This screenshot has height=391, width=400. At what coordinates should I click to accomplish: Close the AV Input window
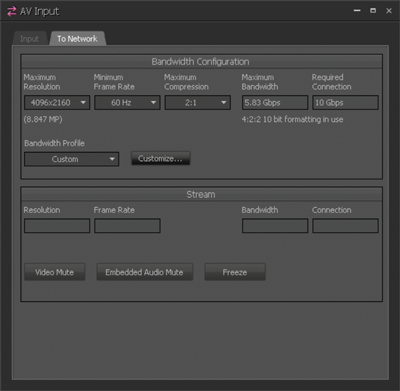click(x=389, y=11)
